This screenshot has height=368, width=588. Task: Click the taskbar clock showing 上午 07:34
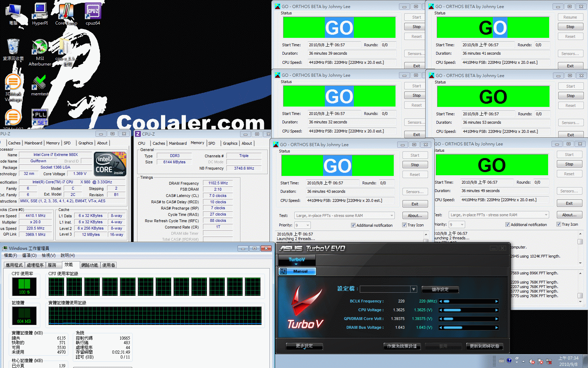(568, 361)
